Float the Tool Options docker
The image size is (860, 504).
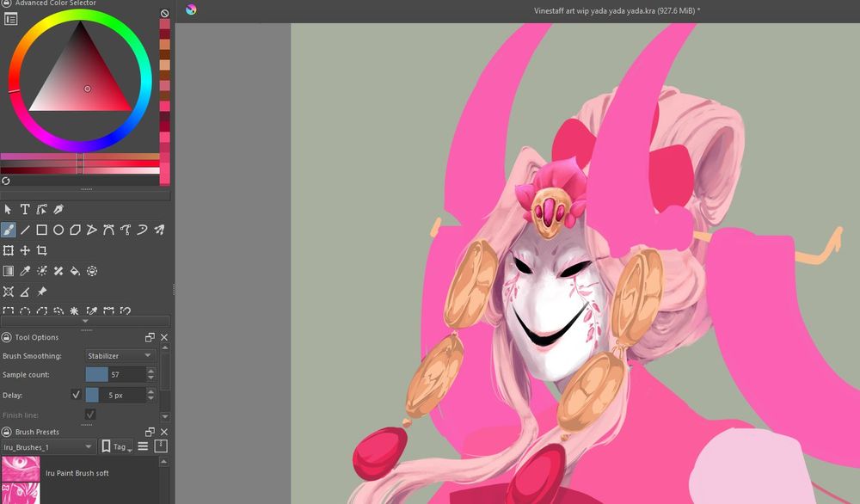point(150,337)
